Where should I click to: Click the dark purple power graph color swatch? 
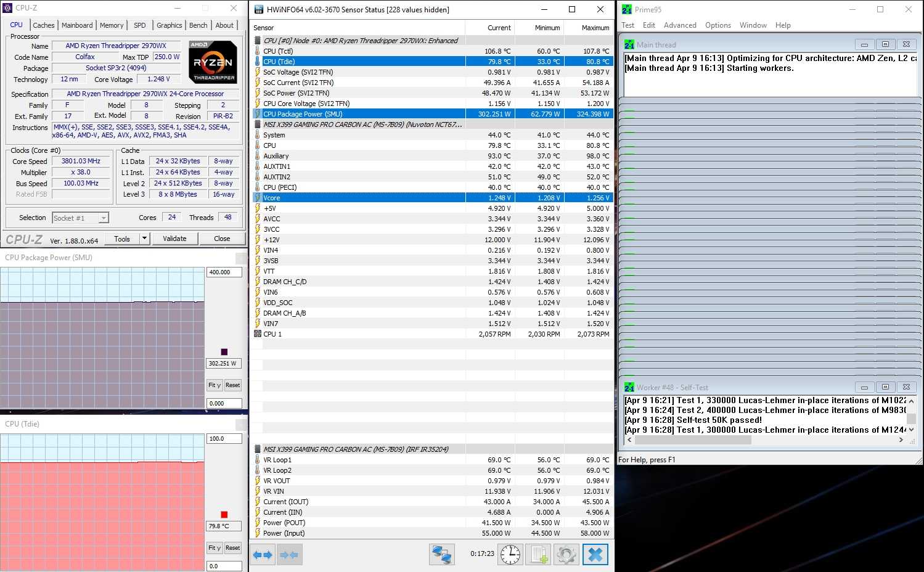coord(224,352)
